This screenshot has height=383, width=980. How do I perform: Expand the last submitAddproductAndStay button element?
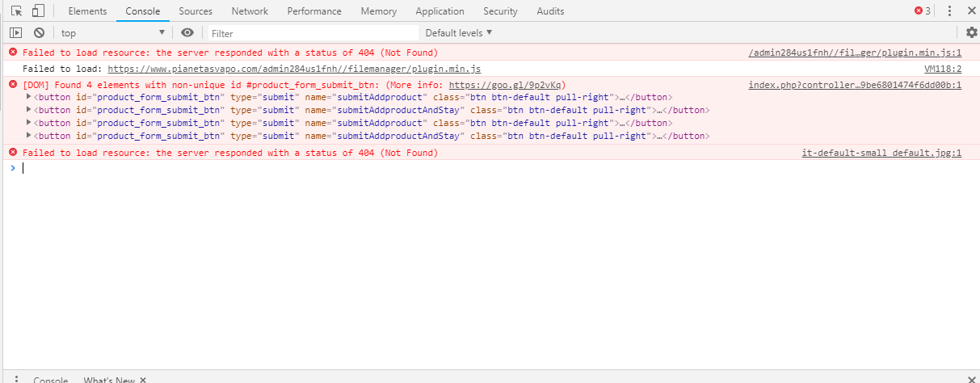coord(30,136)
